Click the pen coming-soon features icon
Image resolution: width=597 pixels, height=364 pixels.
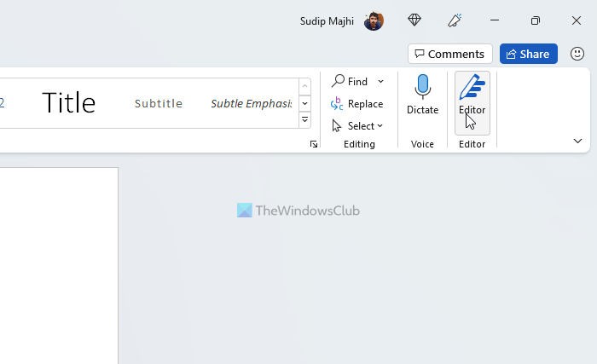pos(455,20)
